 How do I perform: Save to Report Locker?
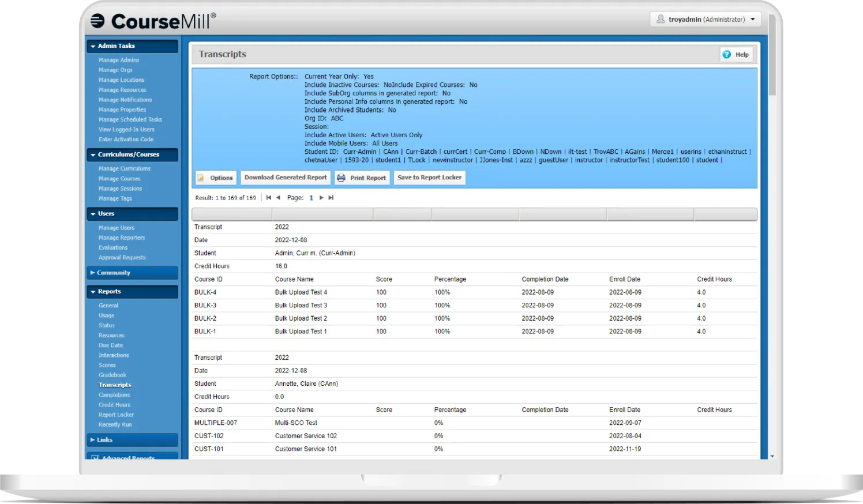(x=430, y=178)
